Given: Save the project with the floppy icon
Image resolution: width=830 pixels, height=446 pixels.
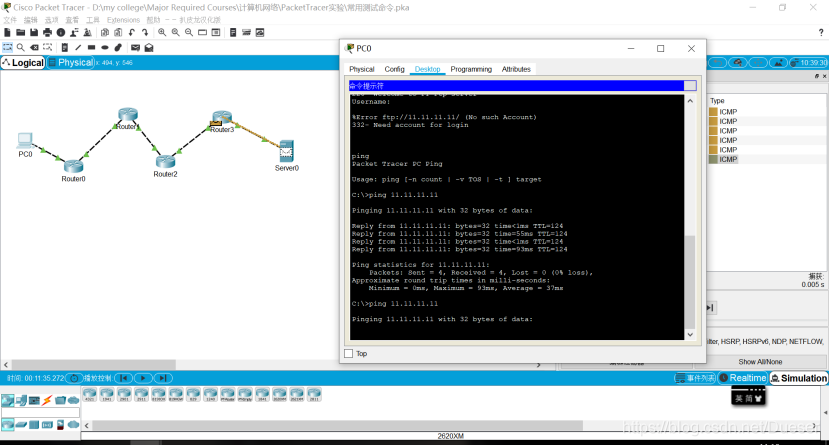Looking at the screenshot, I should tap(34, 33).
